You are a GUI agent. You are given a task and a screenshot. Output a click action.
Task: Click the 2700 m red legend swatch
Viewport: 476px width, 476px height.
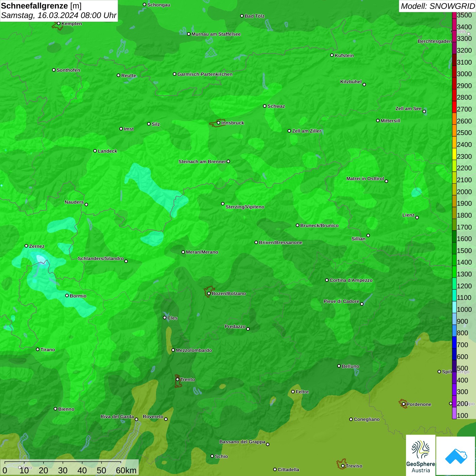pos(454,107)
